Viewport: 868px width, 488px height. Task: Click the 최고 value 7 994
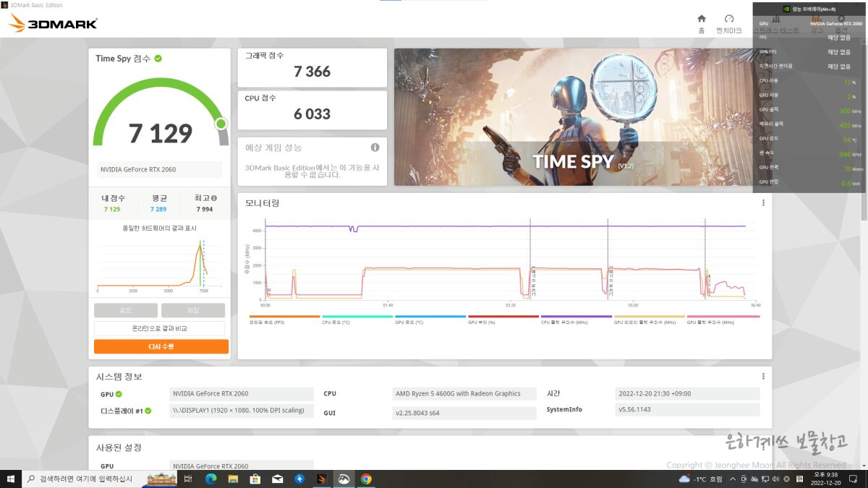pyautogui.click(x=205, y=209)
